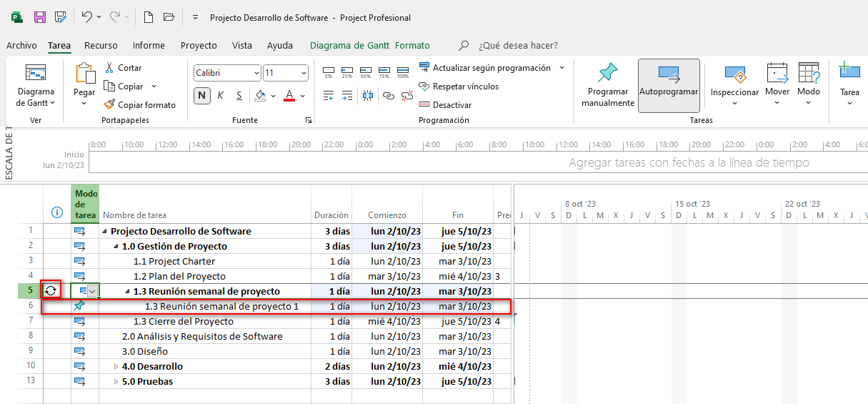Click the Mover task icon

click(x=777, y=73)
